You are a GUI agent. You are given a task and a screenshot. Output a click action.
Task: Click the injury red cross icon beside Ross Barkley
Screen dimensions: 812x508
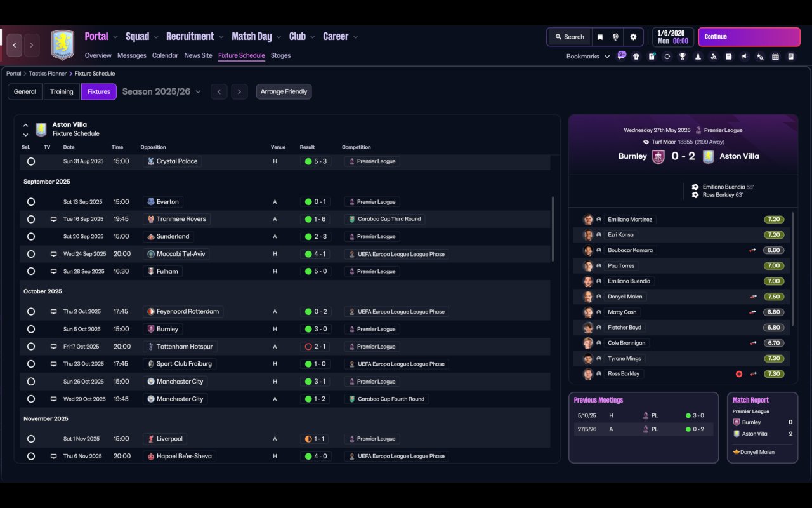point(739,374)
